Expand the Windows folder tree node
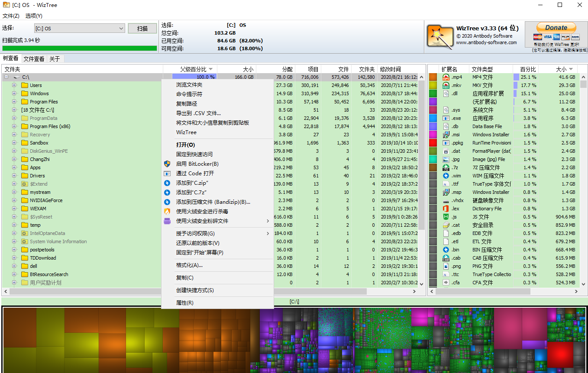 point(14,93)
